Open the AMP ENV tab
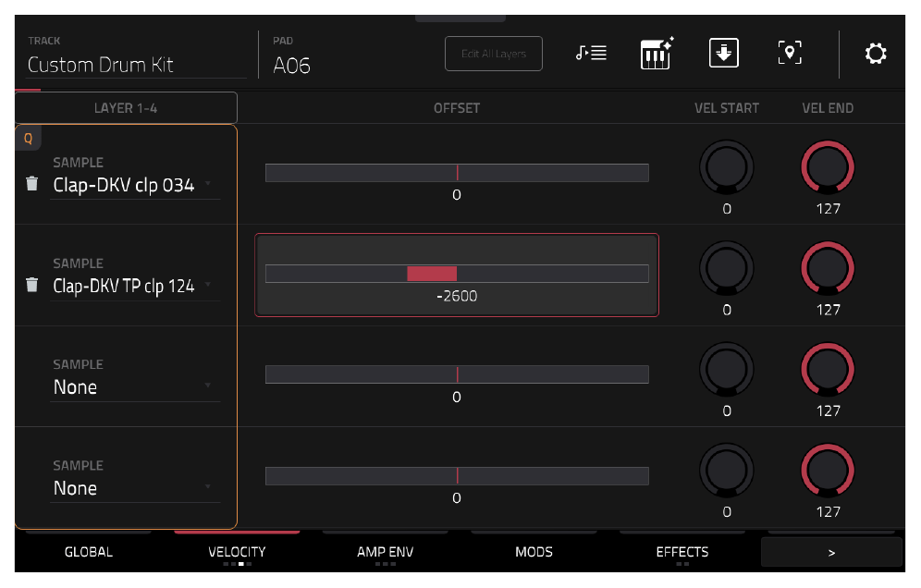This screenshot has height=588, width=921. click(x=386, y=552)
